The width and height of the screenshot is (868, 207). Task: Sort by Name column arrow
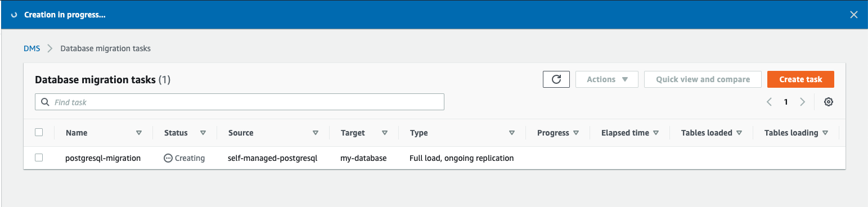(138, 133)
